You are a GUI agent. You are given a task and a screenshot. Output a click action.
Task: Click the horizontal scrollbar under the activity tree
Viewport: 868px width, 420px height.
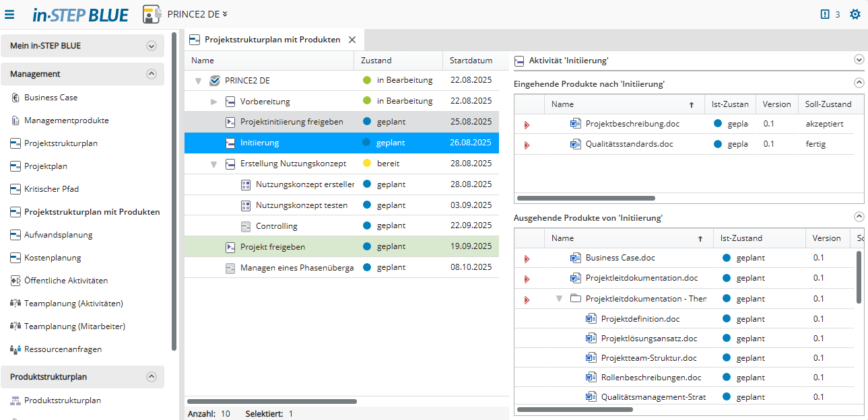(272, 402)
